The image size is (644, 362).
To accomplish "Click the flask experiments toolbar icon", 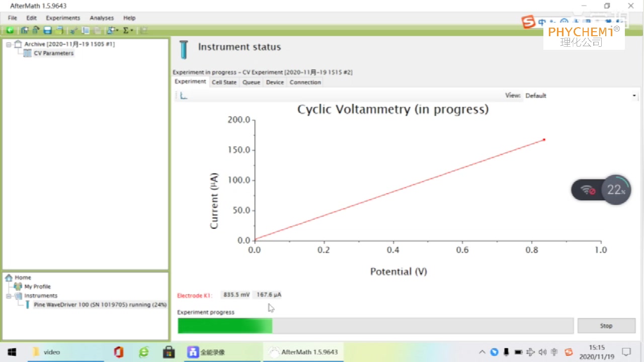I will [110, 30].
